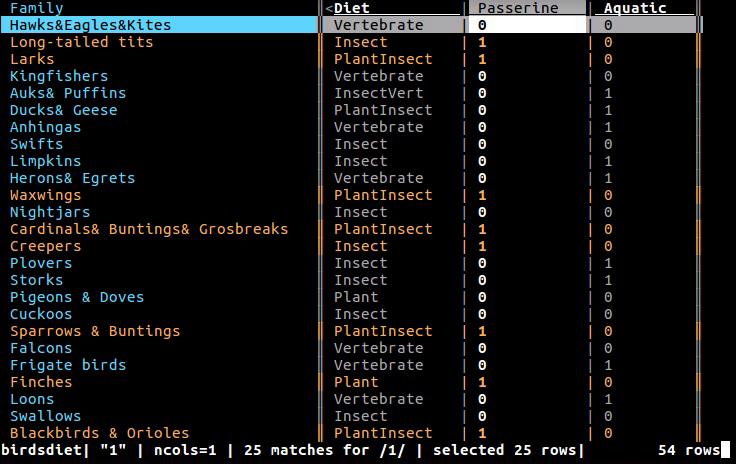Click the Diet cell for Kingfishers
Image resolution: width=736 pixels, height=464 pixels.
click(378, 76)
